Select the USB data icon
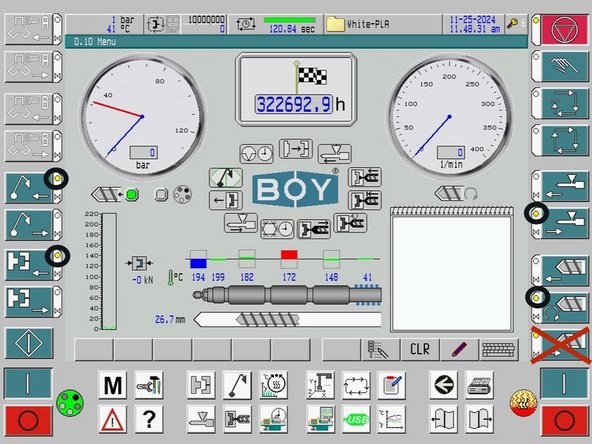 [x=356, y=419]
